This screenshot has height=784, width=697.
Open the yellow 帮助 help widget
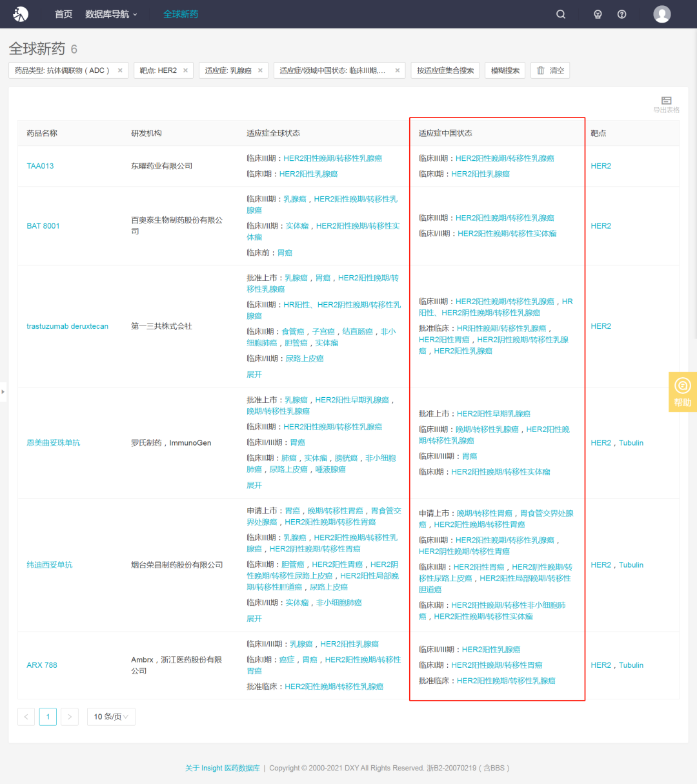point(682,392)
